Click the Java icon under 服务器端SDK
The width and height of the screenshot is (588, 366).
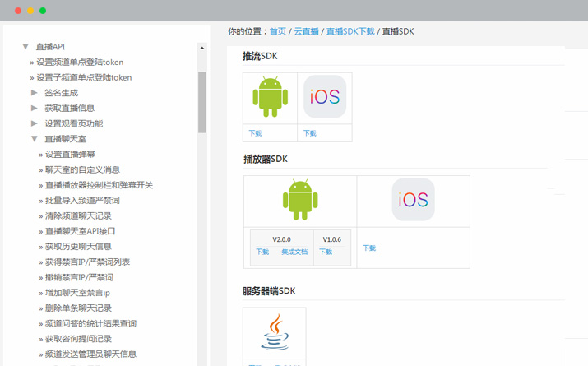point(274,333)
